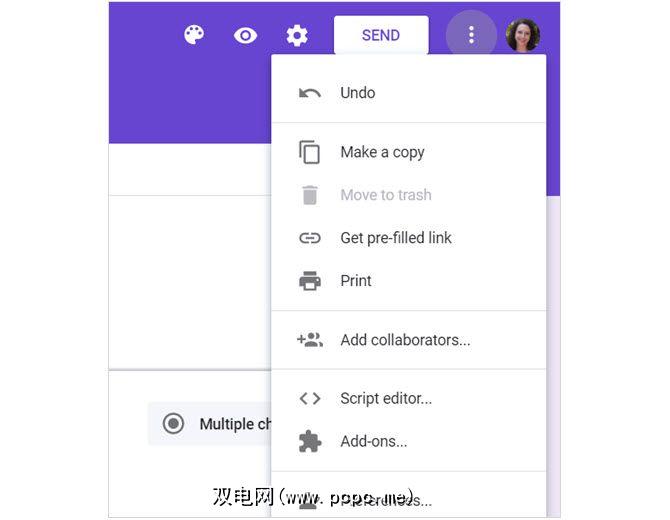Open the Multiple choice question type dropdown
Image resolution: width=670 pixels, height=520 pixels.
210,424
